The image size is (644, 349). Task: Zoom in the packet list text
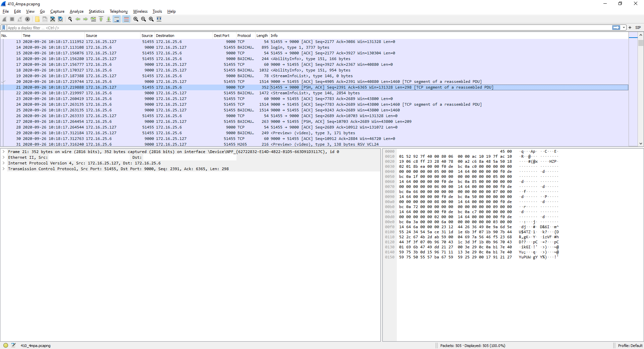point(136,19)
